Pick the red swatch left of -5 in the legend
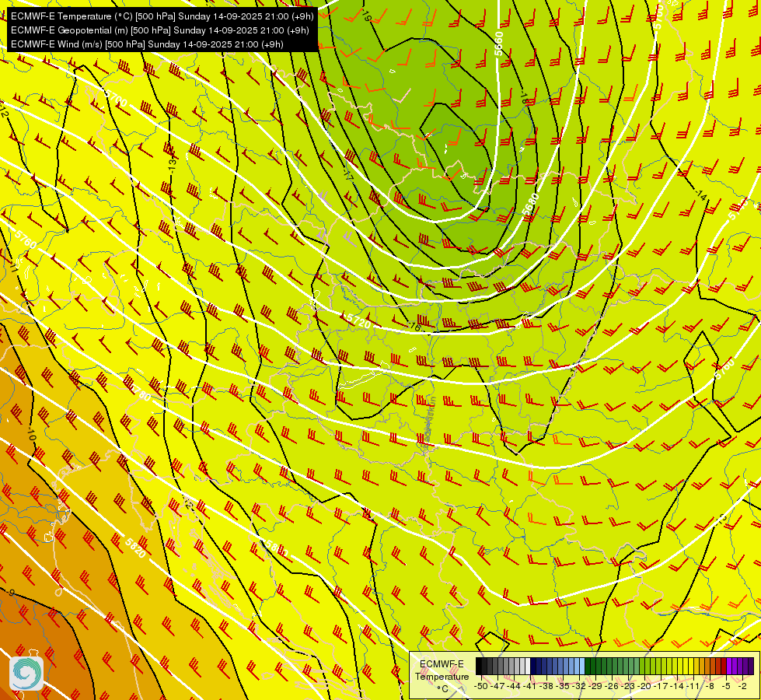This screenshot has width=761, height=700. [x=724, y=666]
